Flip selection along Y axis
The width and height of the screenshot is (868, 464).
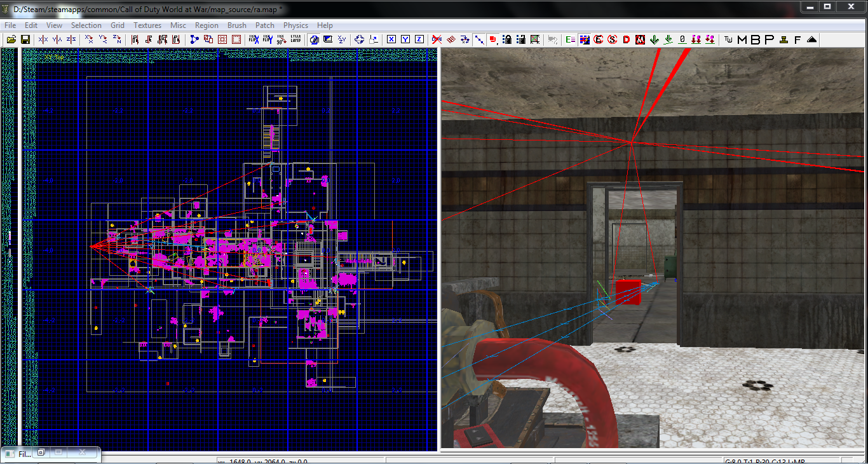[57, 39]
